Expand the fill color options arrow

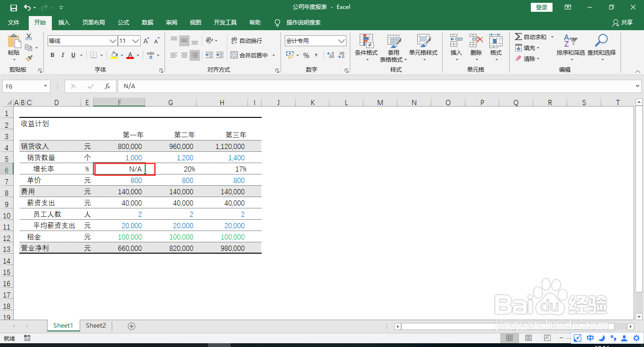[121, 55]
